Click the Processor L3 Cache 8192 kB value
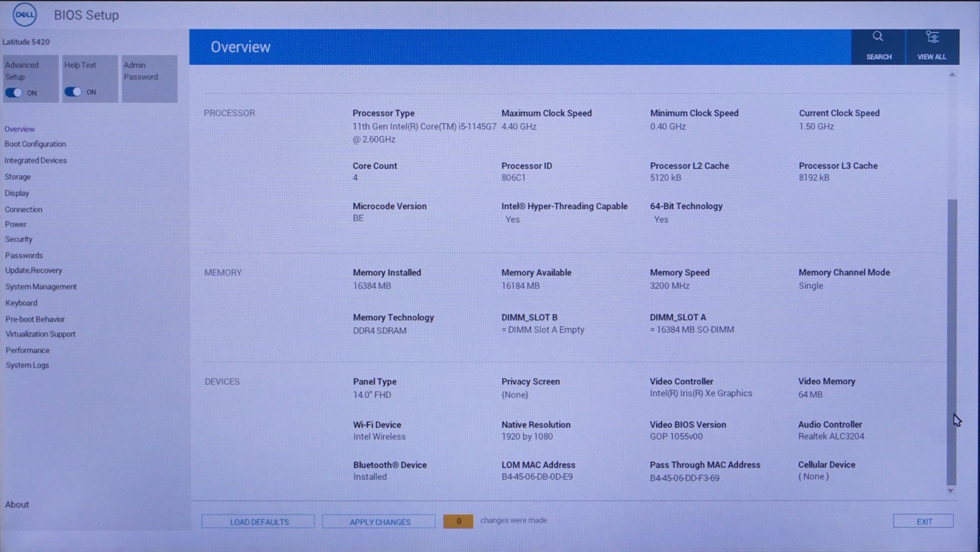Image resolution: width=980 pixels, height=552 pixels. coord(814,178)
